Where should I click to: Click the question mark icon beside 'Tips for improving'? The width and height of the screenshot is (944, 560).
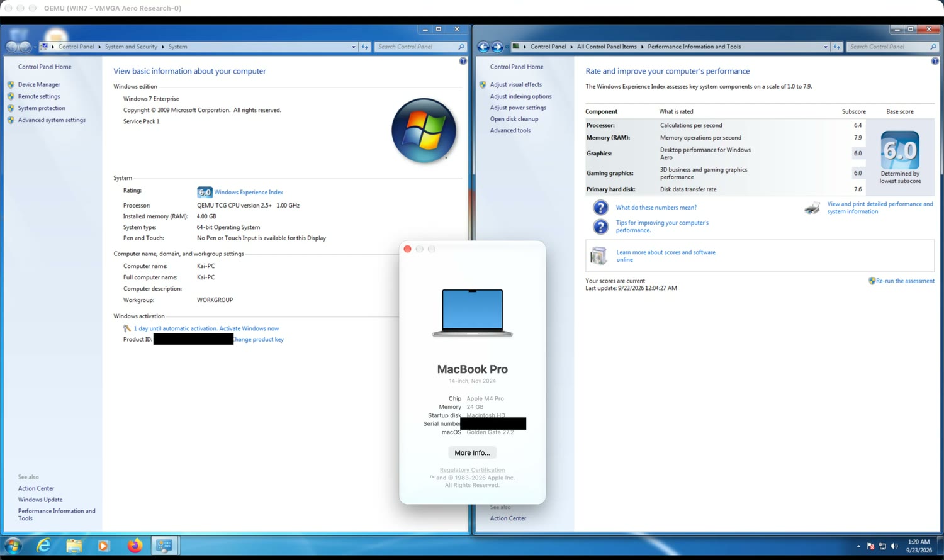click(x=600, y=227)
